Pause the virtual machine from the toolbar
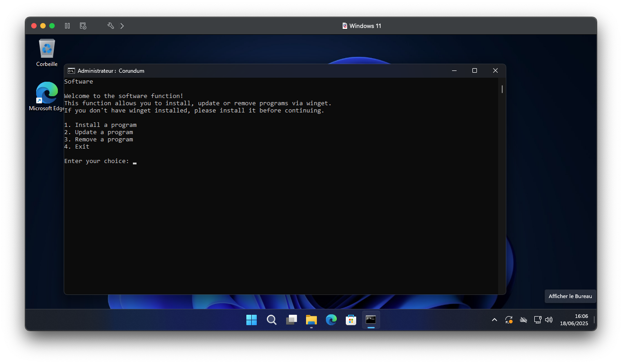 tap(67, 26)
